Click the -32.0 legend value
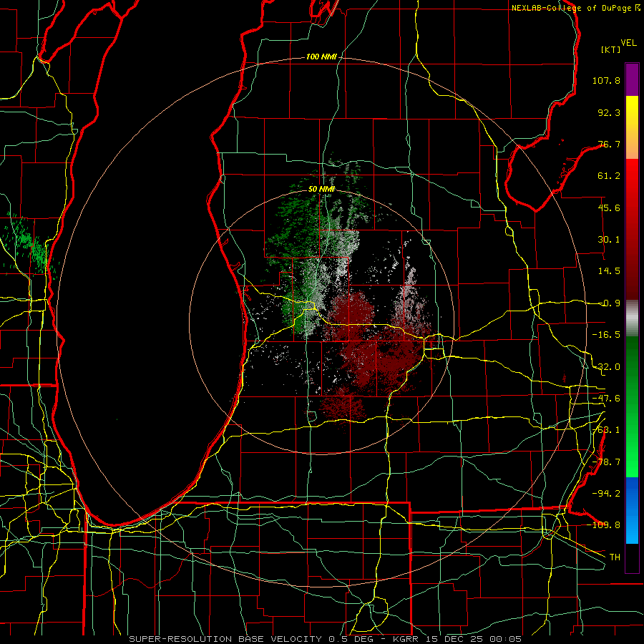 606,367
